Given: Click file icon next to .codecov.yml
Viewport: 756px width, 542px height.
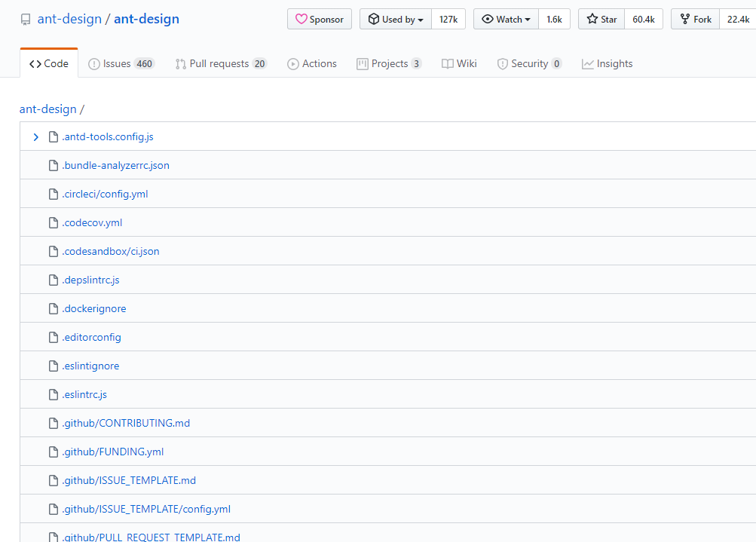Looking at the screenshot, I should point(54,223).
